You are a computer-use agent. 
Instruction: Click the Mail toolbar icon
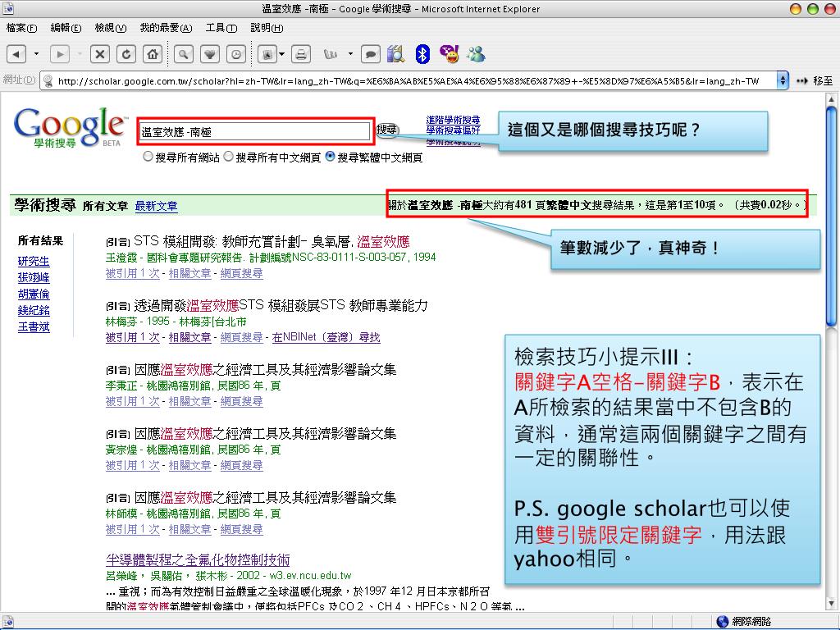pos(267,54)
